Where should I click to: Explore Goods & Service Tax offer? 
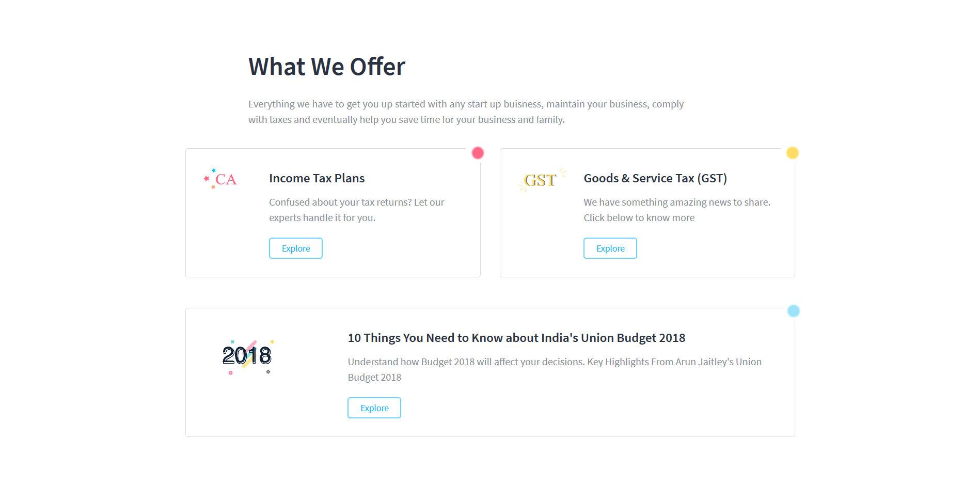[x=610, y=248]
